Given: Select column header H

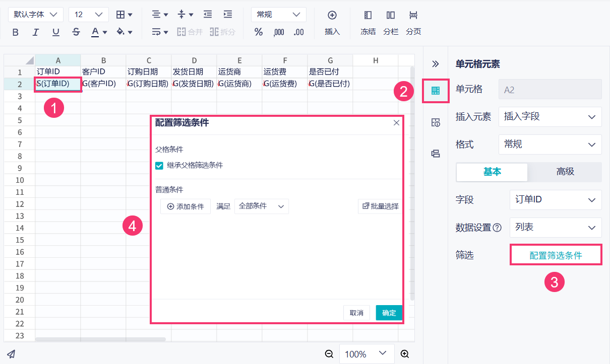Looking at the screenshot, I should coord(376,60).
